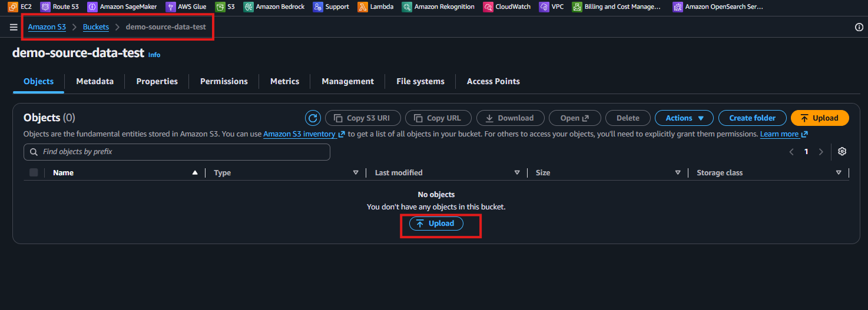Screen dimensions: 868x310
Task: Open the table preferences gear icon
Action: 842,152
